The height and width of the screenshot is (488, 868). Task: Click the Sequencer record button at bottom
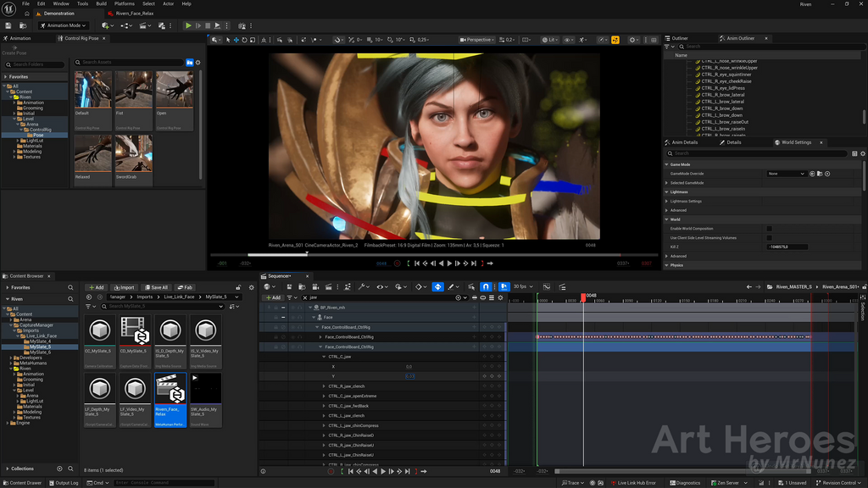[331, 471]
